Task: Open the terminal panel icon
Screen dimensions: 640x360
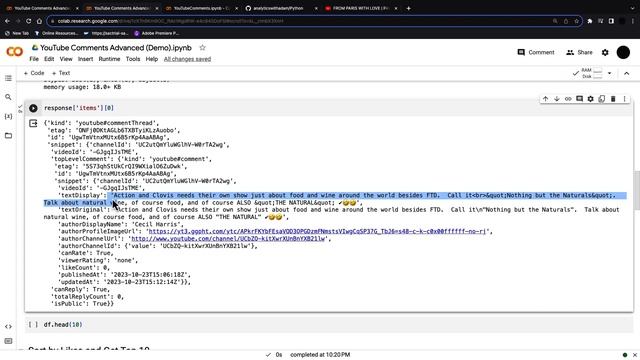Action: click(8, 341)
